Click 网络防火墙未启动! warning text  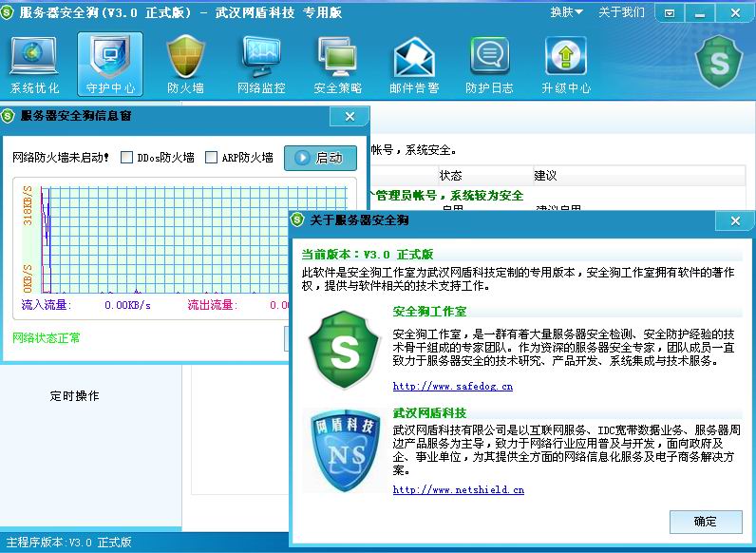[x=61, y=158]
